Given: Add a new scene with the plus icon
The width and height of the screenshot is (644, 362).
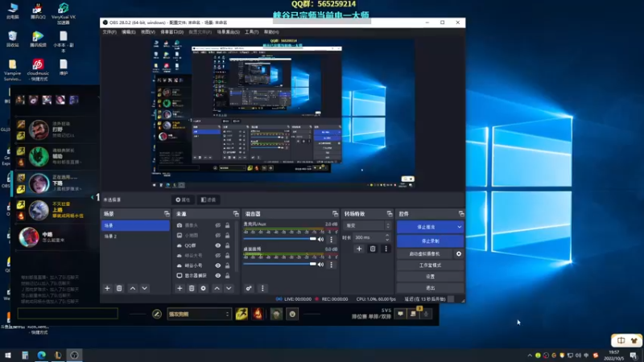Looking at the screenshot, I should [107, 289].
